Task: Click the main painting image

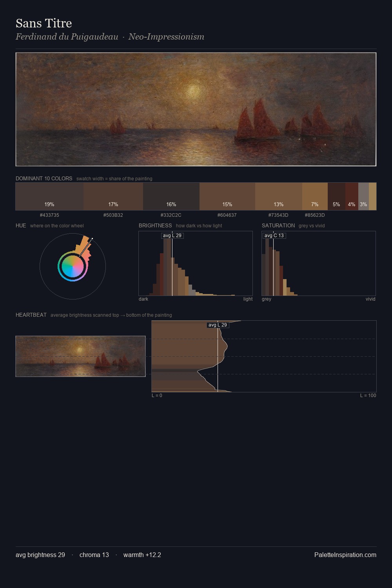Action: (196, 109)
